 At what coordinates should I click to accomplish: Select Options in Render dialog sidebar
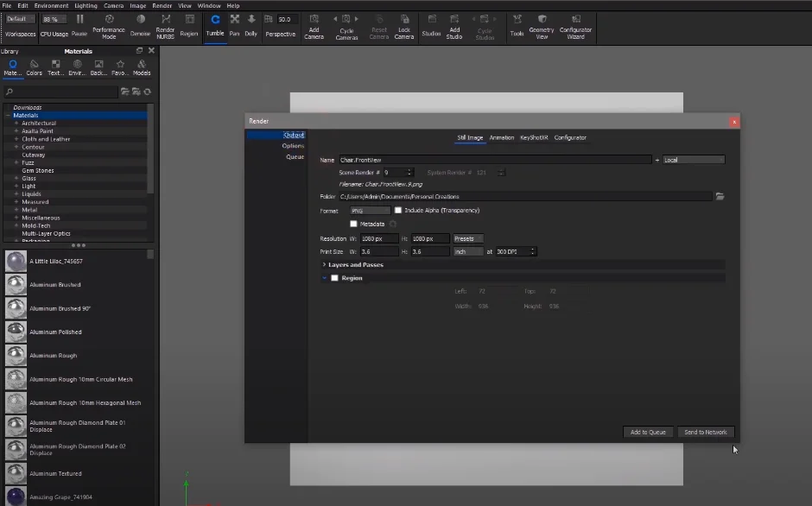click(293, 146)
